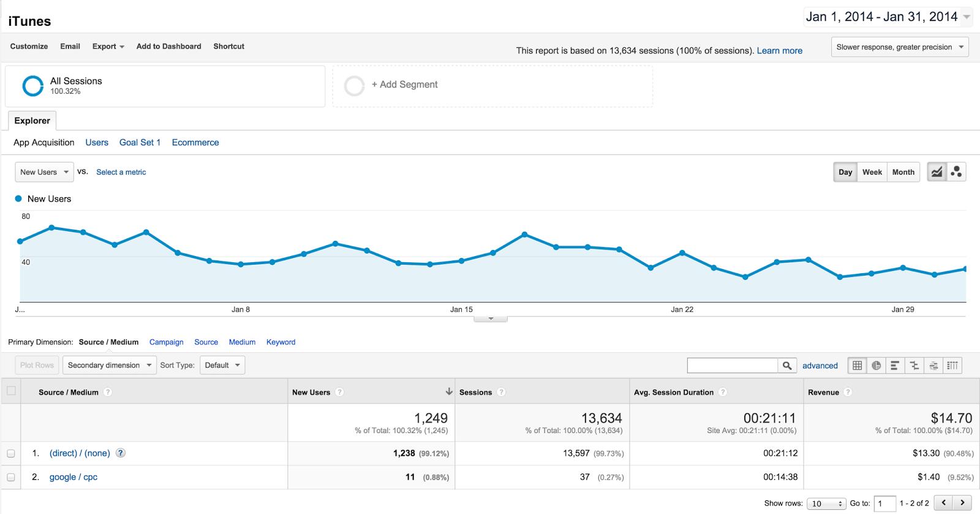This screenshot has width=980, height=514.
Task: Open the google / cpc source link
Action: pos(73,477)
